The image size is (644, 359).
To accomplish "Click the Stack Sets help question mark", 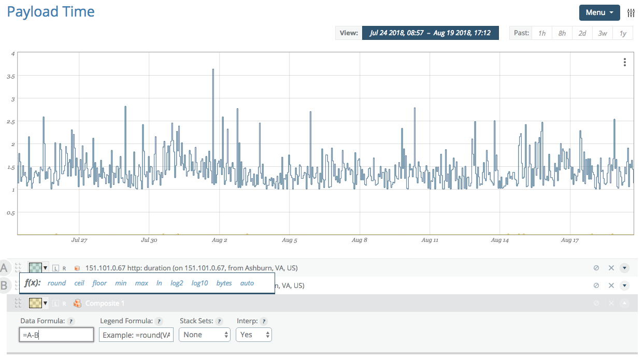I will (219, 321).
